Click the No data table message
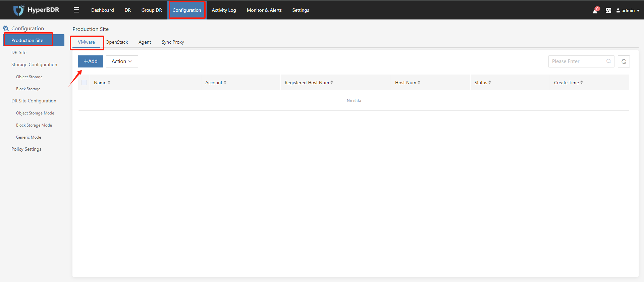The height and width of the screenshot is (282, 644). tap(354, 101)
